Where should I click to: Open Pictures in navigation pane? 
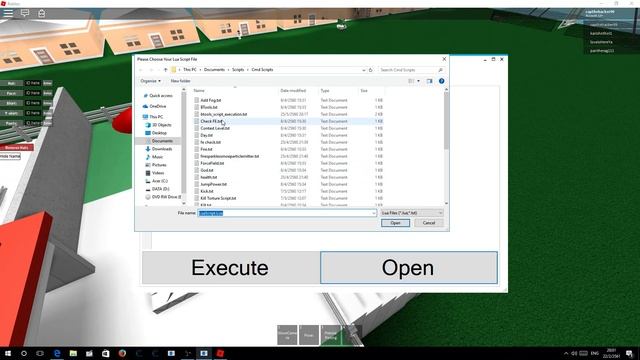click(x=159, y=165)
